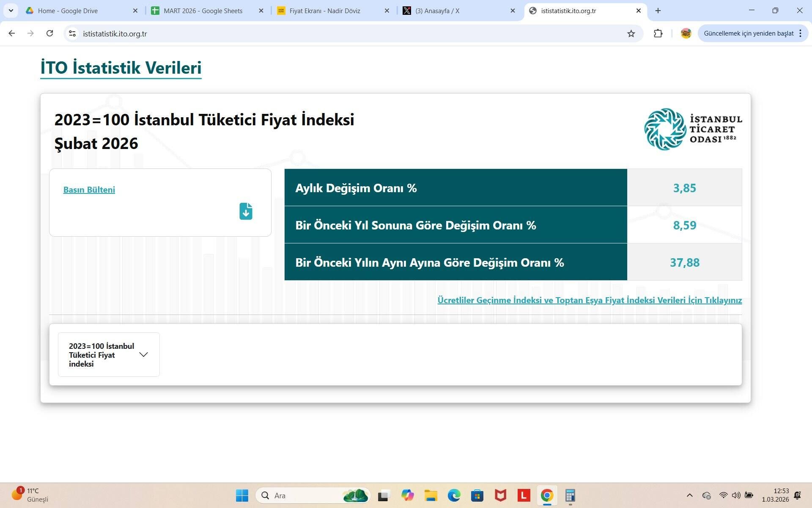
Task: Open the Ücretliler Geçinme İndeksi link
Action: coord(590,300)
